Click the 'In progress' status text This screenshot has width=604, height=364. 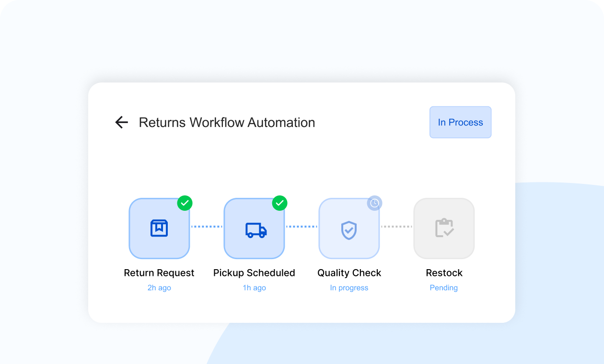click(x=349, y=288)
